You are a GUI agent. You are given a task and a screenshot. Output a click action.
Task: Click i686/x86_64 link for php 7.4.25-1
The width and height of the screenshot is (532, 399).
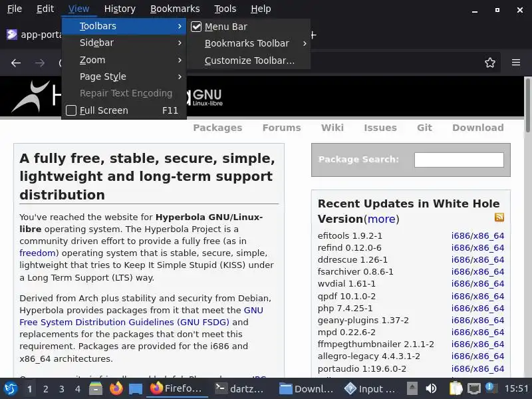click(x=477, y=308)
